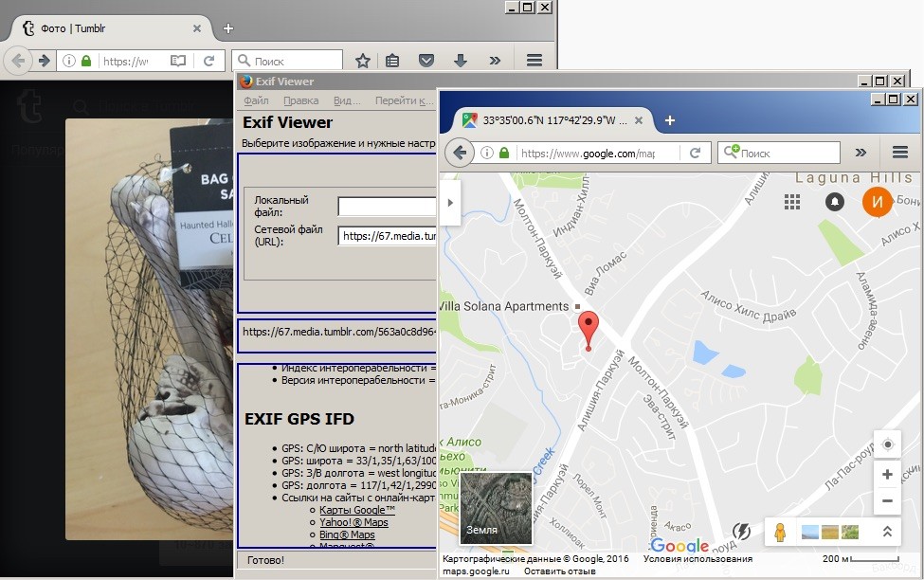924x580 pixels.
Task: Reload the Tumblr page
Action: [x=208, y=61]
